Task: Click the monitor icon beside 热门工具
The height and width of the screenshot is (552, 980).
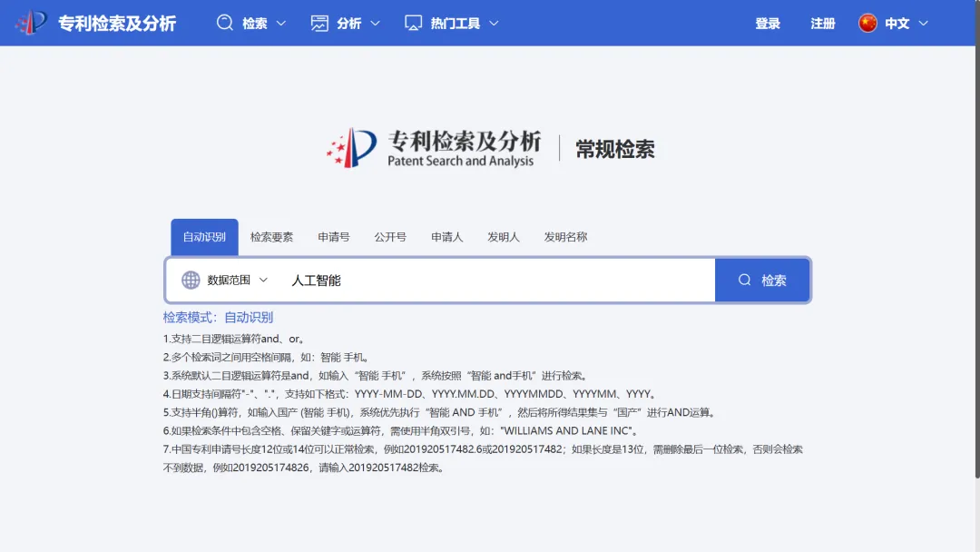Action: coord(413,23)
